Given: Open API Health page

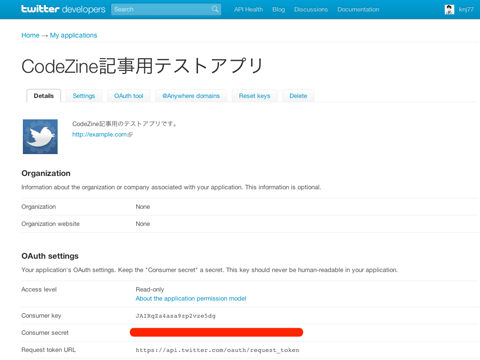Looking at the screenshot, I should pos(248,9).
